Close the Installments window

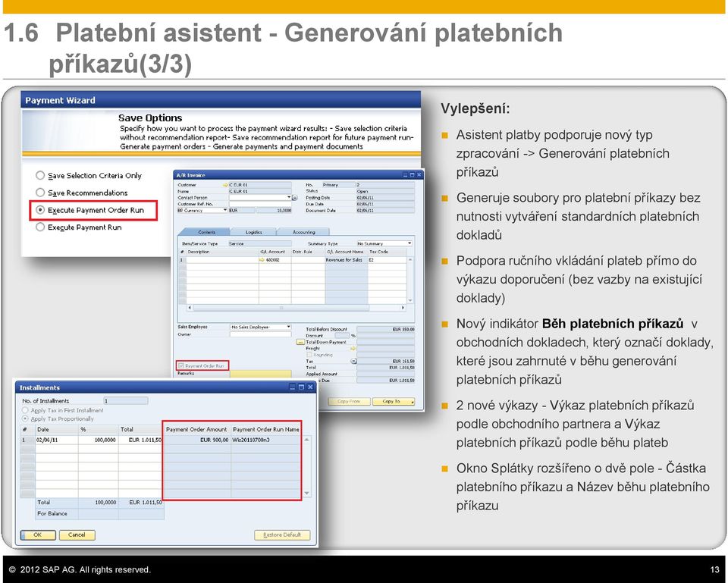(310, 387)
